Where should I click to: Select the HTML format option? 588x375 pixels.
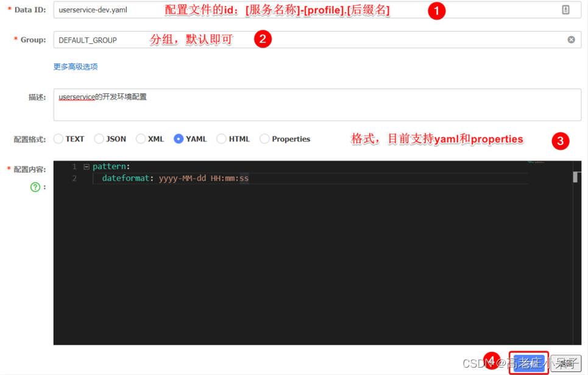point(221,138)
